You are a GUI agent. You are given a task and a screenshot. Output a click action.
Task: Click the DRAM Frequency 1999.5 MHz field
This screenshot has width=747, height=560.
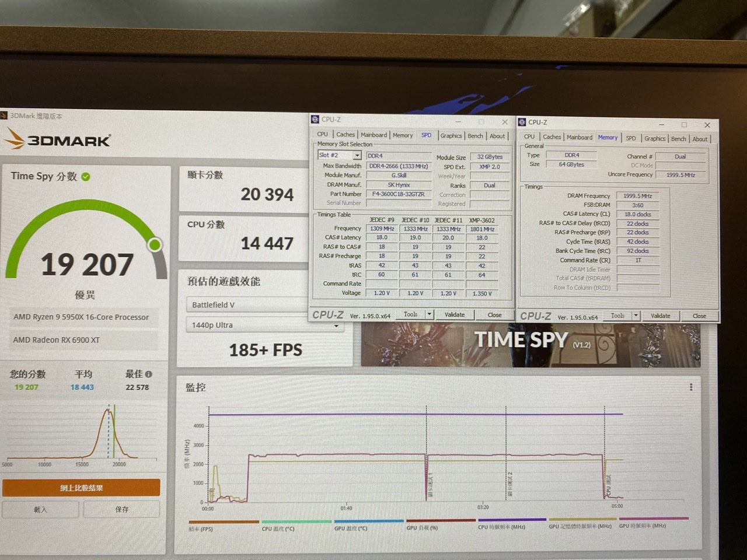(638, 196)
